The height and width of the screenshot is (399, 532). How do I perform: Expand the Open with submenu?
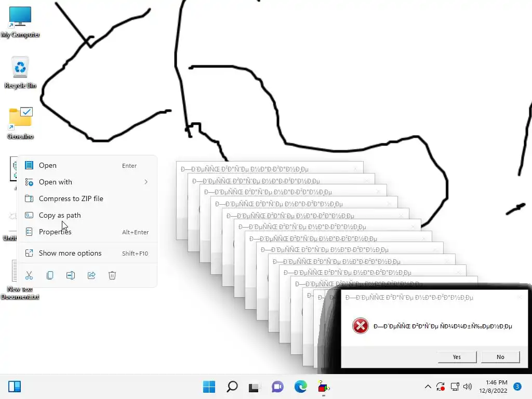tap(87, 182)
